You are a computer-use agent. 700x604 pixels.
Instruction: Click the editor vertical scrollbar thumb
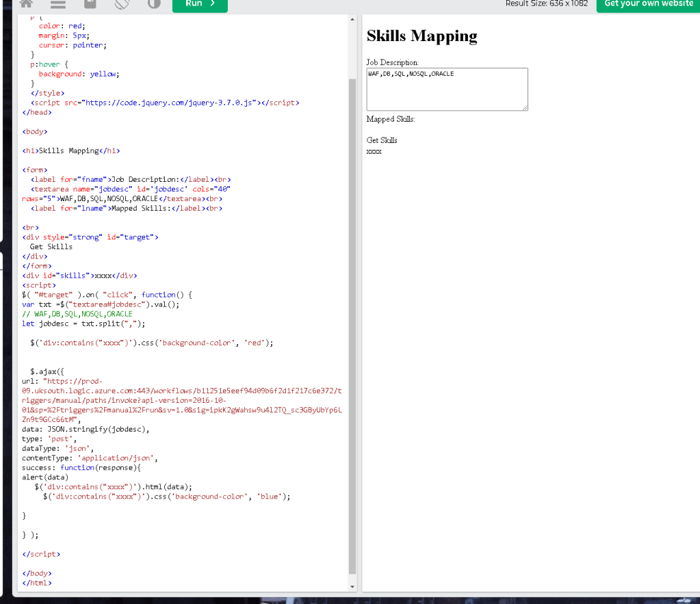[x=352, y=326]
